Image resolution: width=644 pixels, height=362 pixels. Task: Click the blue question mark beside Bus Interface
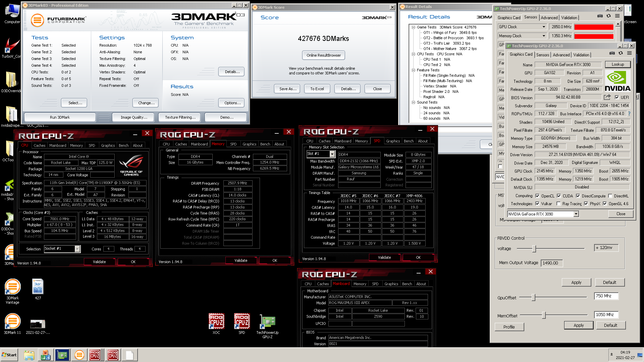click(x=629, y=114)
